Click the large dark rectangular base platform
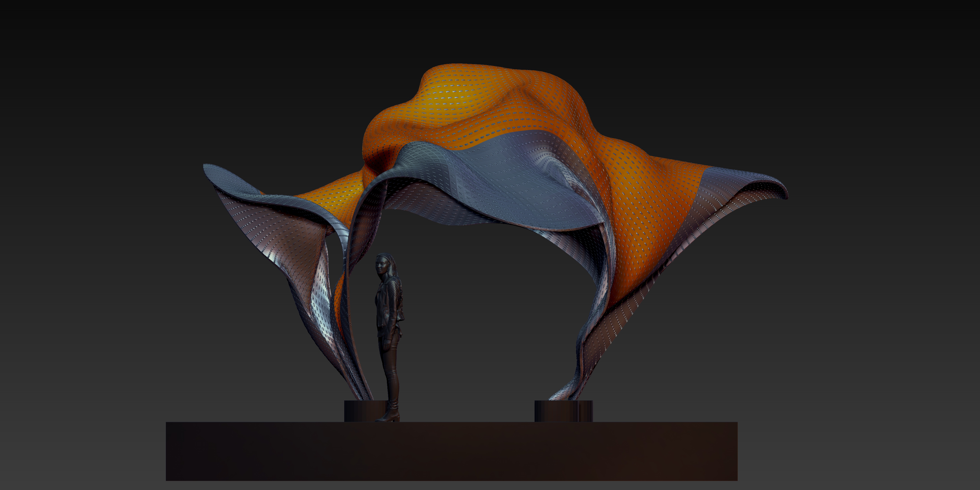The height and width of the screenshot is (490, 980). (x=452, y=451)
